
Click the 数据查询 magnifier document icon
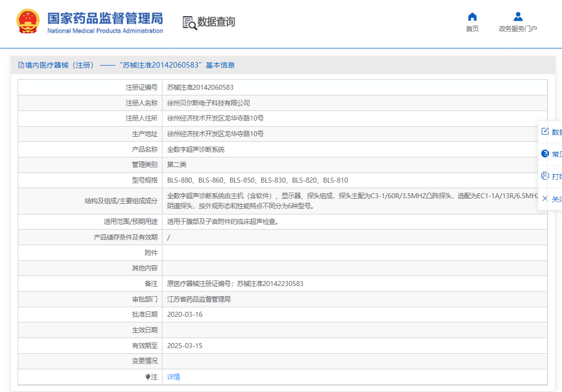tap(190, 22)
